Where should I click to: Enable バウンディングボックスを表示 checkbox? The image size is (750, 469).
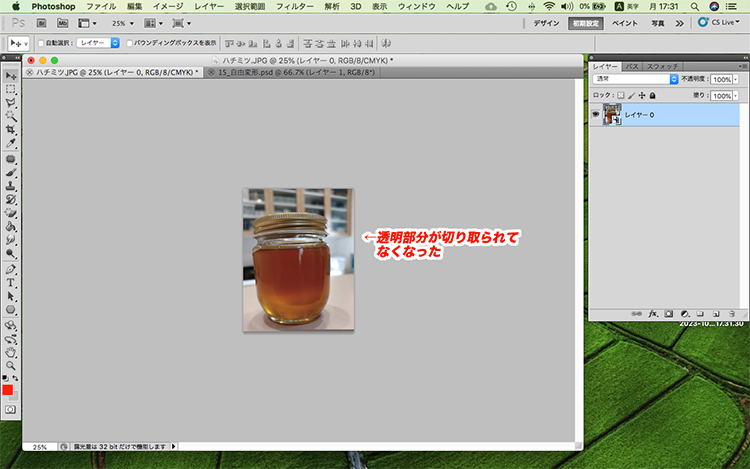coord(129,44)
